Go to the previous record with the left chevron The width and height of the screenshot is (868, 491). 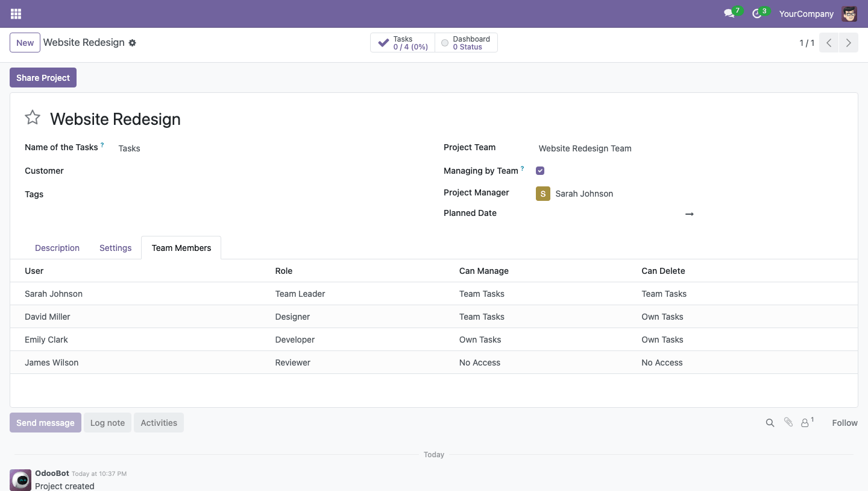(x=829, y=43)
